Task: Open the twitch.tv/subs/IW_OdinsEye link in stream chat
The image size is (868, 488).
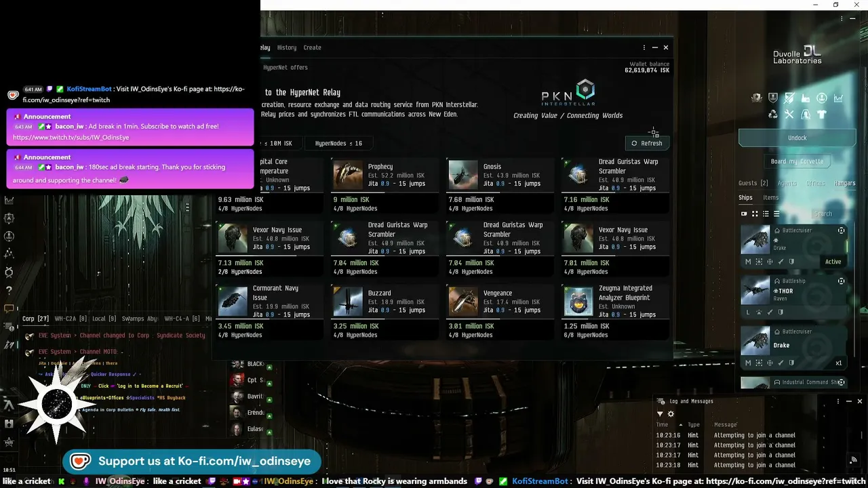Action: [x=71, y=138]
